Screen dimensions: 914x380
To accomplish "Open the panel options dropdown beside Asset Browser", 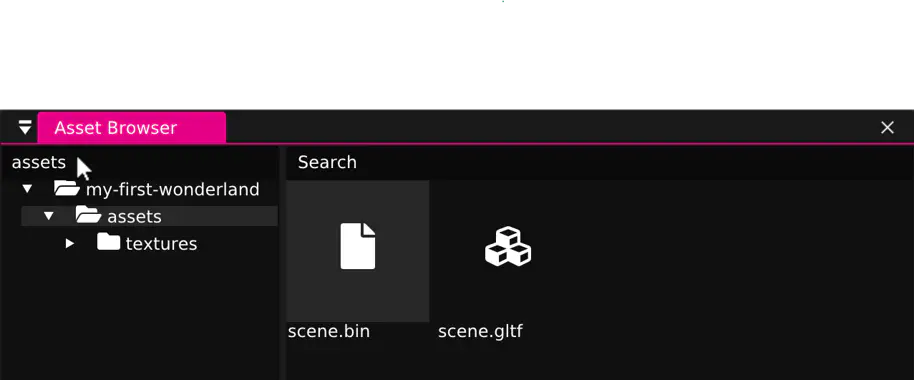I will click(x=24, y=128).
